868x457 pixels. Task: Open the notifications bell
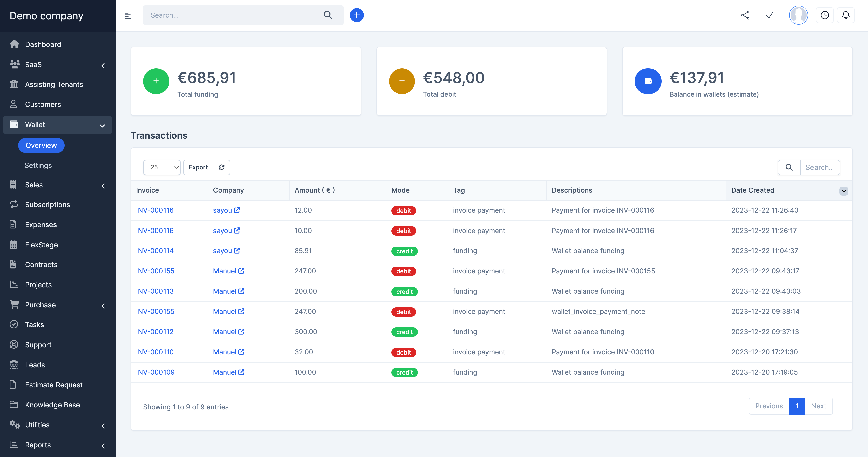(x=845, y=15)
